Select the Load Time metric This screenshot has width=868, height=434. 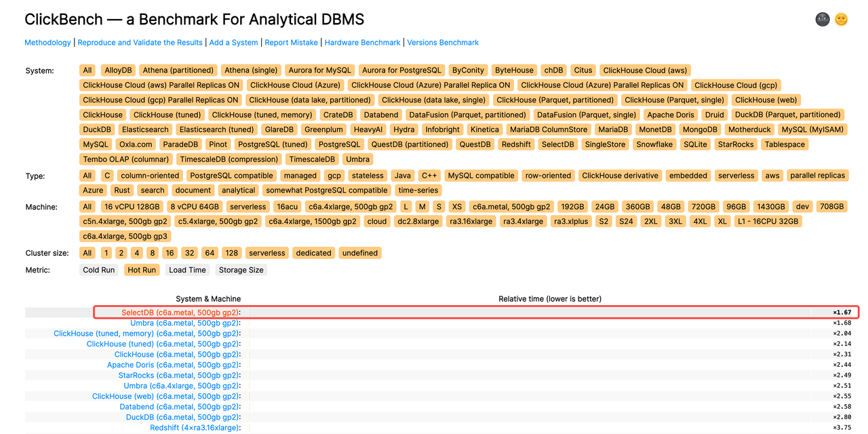[187, 271]
